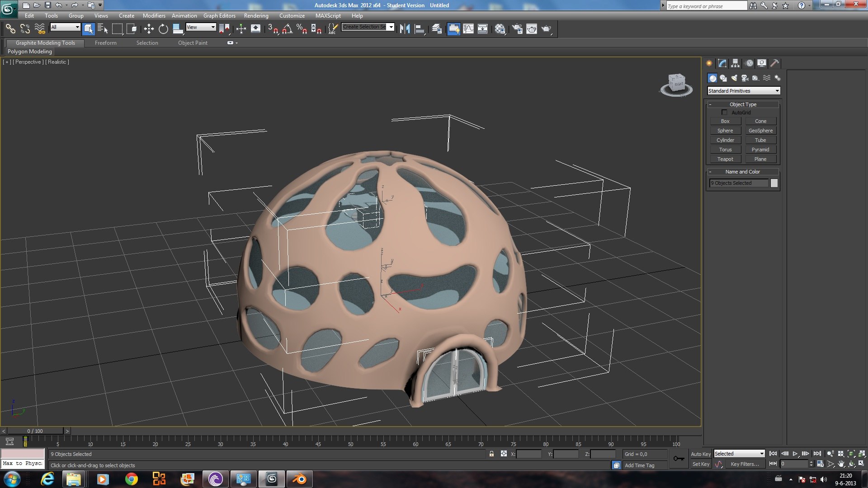The width and height of the screenshot is (868, 488).
Task: Toggle the Auto Key animation mode
Action: tap(700, 454)
